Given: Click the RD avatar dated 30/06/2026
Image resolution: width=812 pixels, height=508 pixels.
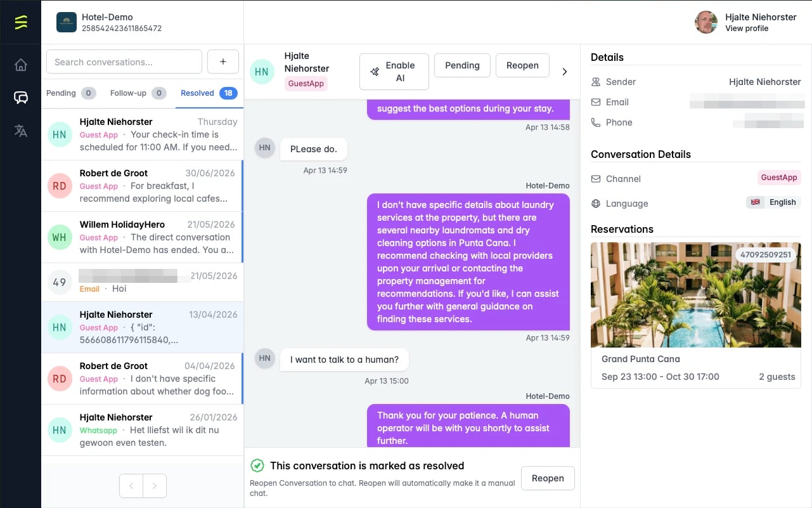Looking at the screenshot, I should click(60, 186).
